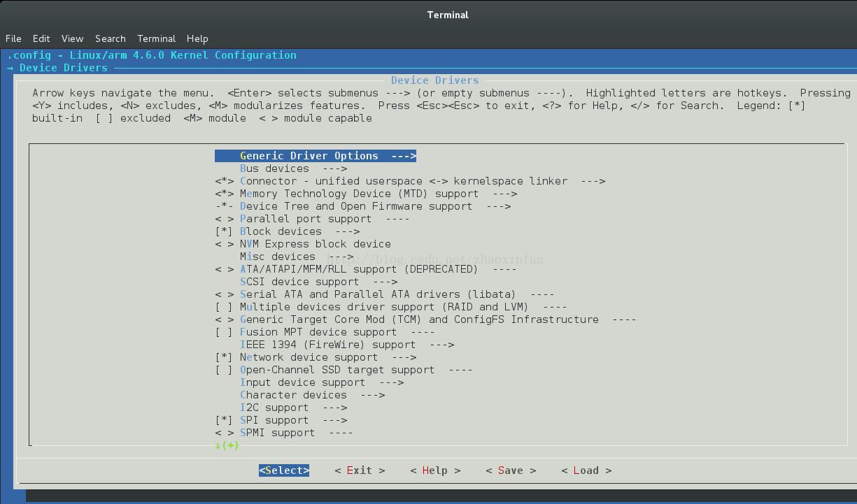Expand Character devices submenu arrow
Viewport: 857px width, 504px height.
372,395
